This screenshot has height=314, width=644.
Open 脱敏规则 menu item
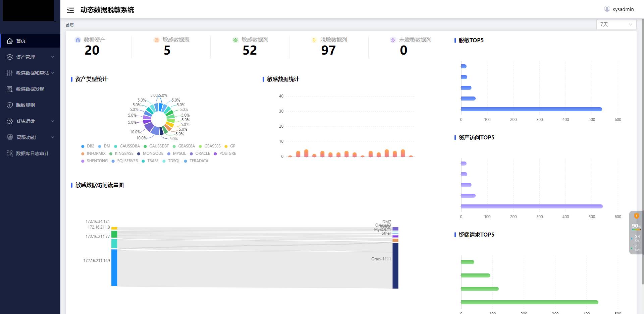30,105
